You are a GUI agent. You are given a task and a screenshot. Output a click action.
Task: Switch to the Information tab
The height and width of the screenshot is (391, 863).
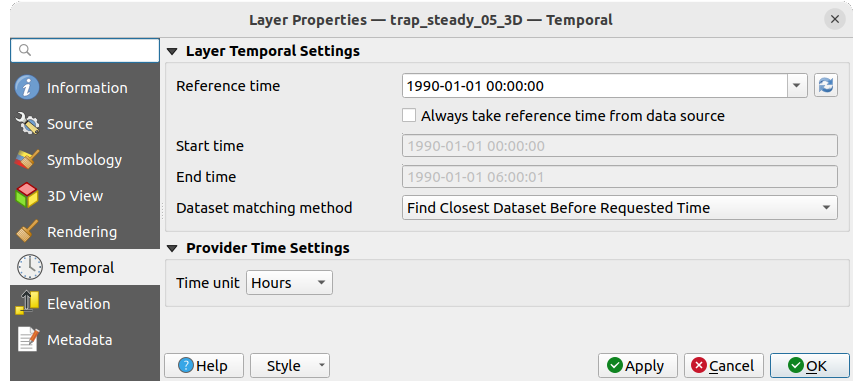click(x=85, y=88)
